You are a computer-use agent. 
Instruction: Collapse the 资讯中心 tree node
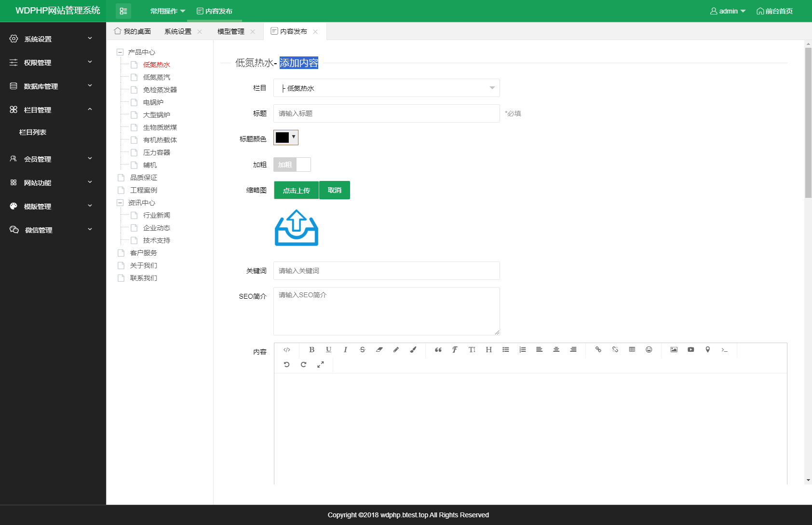(120, 203)
